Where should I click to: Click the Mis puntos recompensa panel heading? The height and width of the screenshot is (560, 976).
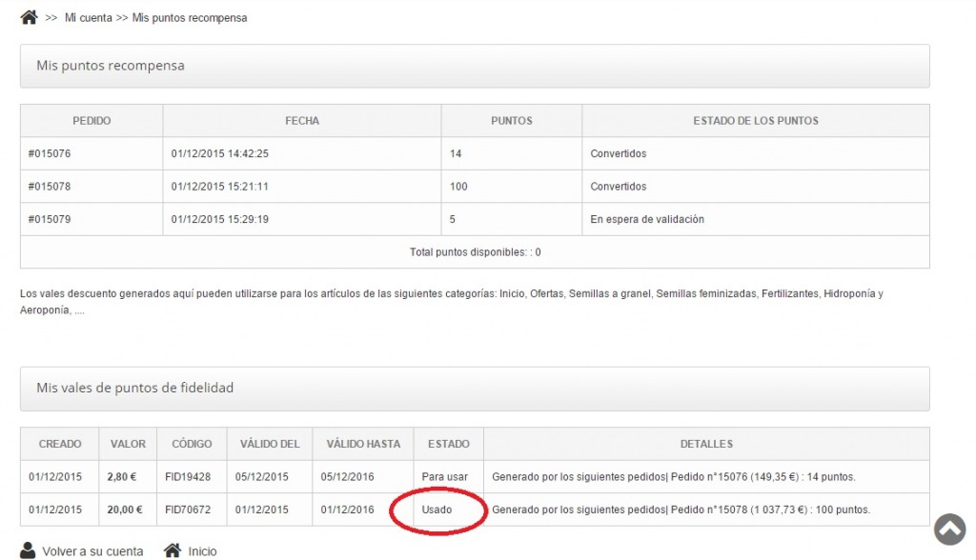[111, 66]
